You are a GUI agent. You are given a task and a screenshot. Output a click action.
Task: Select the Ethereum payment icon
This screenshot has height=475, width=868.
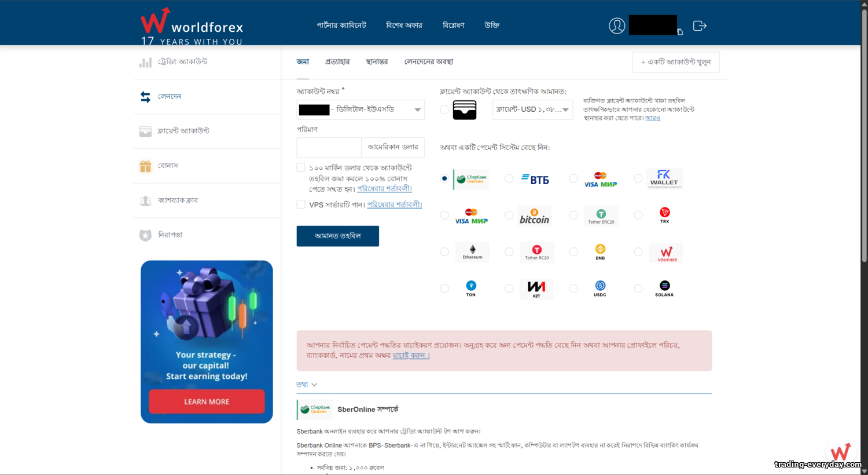[x=472, y=252]
